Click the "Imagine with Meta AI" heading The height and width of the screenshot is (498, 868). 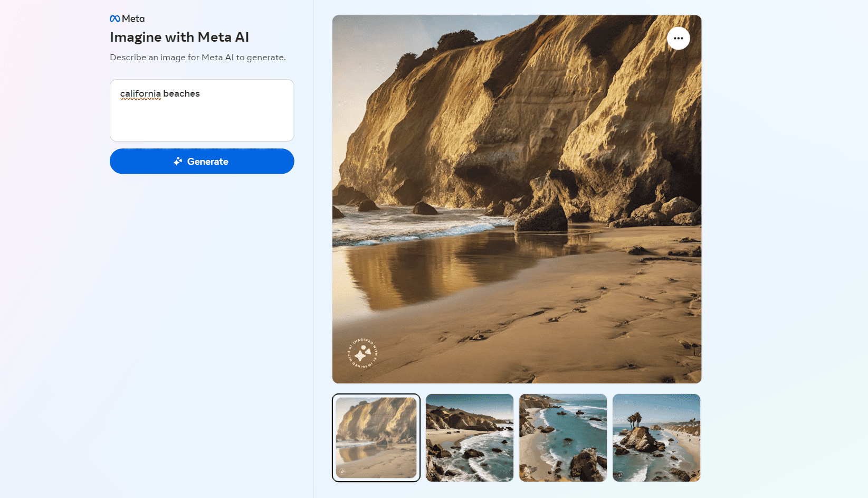(179, 37)
